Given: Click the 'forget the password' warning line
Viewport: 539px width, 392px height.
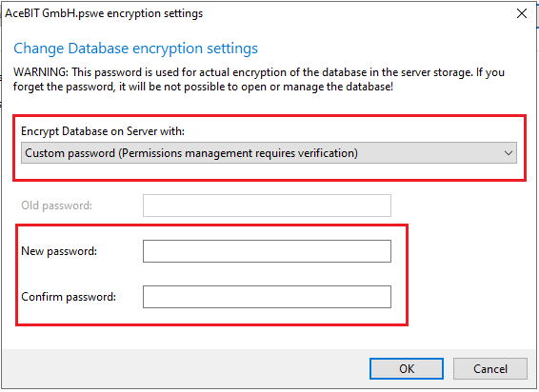Looking at the screenshot, I should pos(203,87).
